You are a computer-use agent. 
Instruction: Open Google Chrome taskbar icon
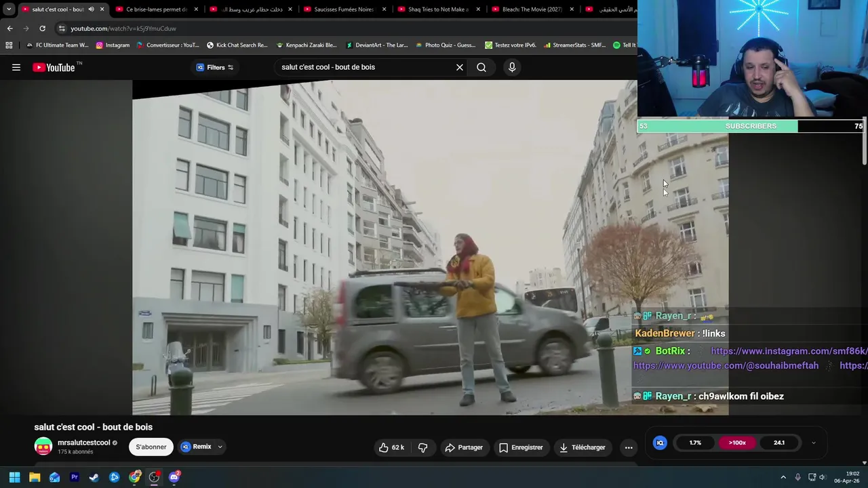tap(134, 477)
